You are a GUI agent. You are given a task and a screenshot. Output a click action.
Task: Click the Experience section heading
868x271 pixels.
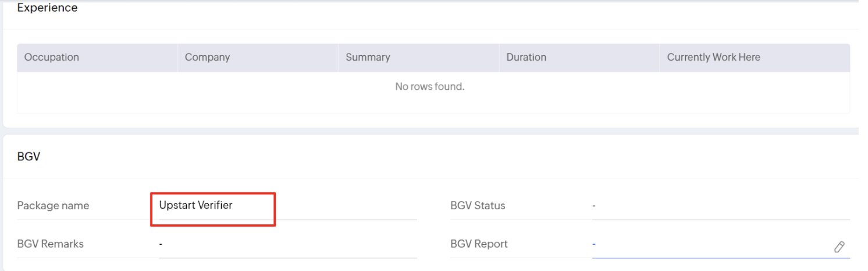[48, 8]
